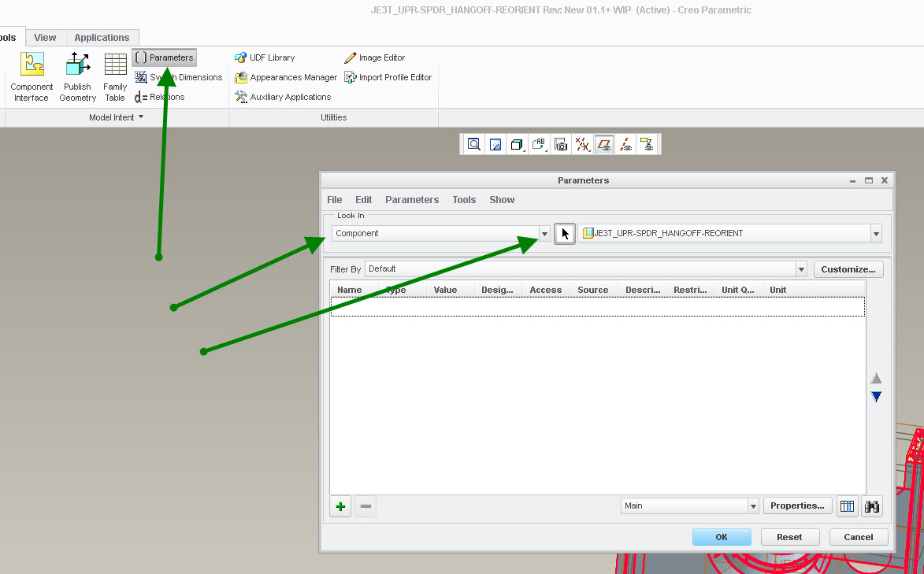924x574 pixels.
Task: Launch the Appearances Manager
Action: tap(286, 77)
